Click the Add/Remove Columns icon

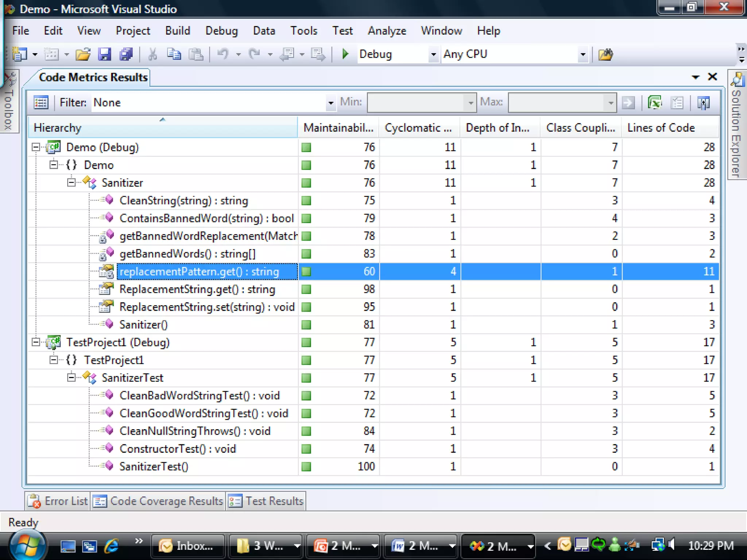(703, 102)
